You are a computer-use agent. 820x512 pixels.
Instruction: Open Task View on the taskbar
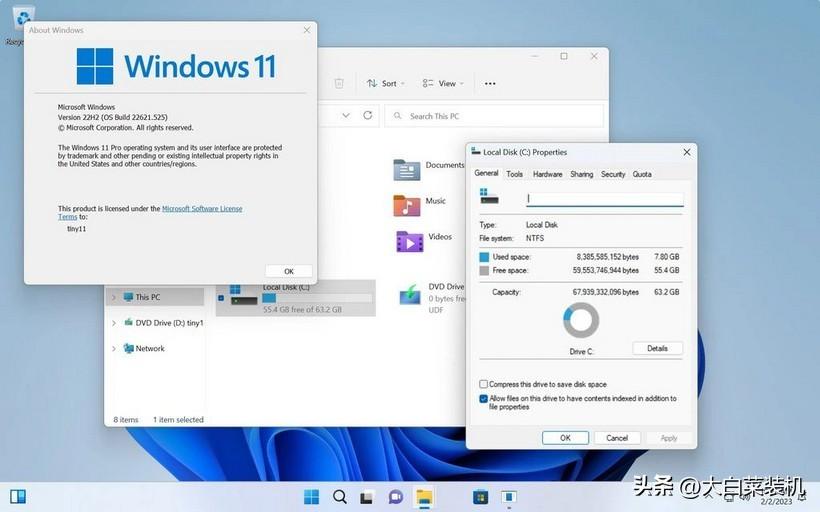click(367, 497)
